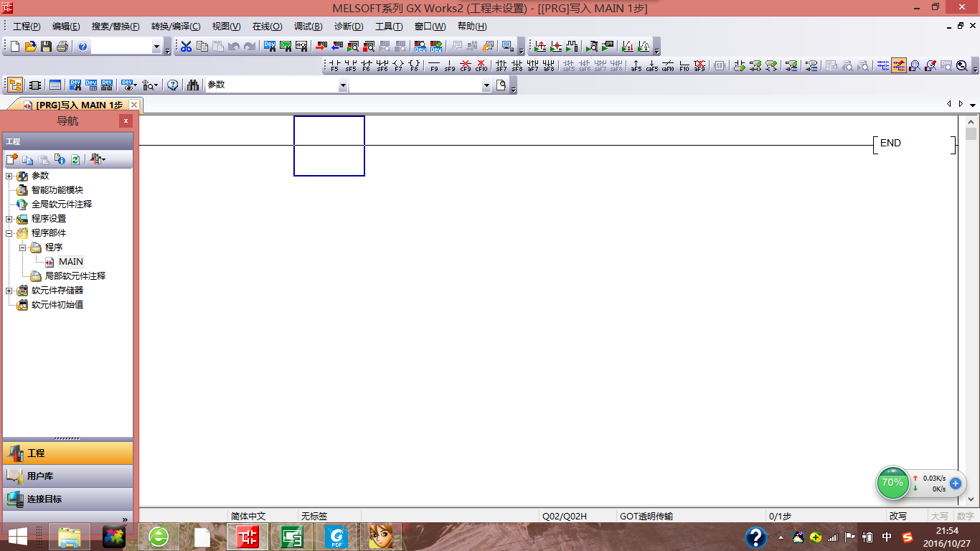980x551 pixels.
Task: Open the 转换/编译 menu
Action: coord(175,27)
